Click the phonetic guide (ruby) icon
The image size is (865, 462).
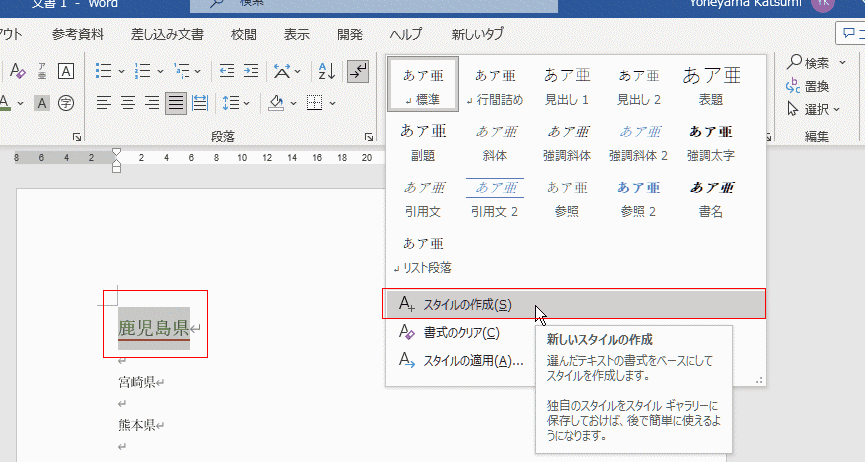tap(42, 71)
